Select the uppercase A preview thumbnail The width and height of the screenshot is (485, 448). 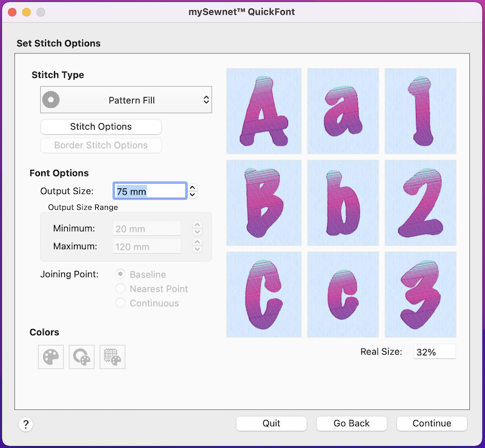click(x=264, y=111)
